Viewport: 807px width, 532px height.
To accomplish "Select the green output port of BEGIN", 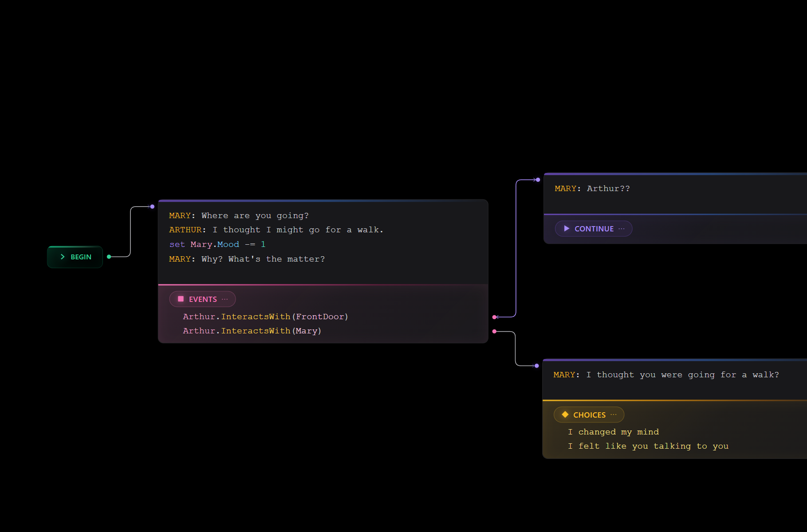I will pyautogui.click(x=109, y=257).
